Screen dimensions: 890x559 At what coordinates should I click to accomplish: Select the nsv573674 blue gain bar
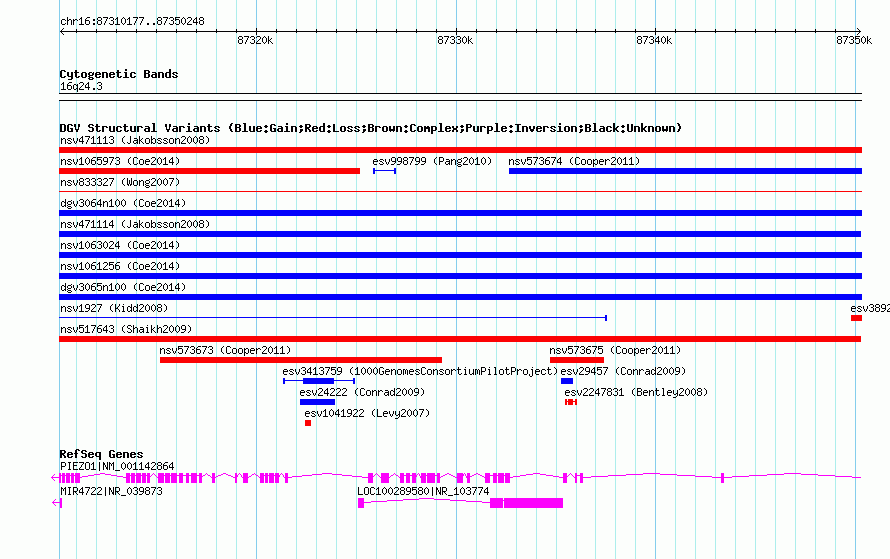click(686, 171)
